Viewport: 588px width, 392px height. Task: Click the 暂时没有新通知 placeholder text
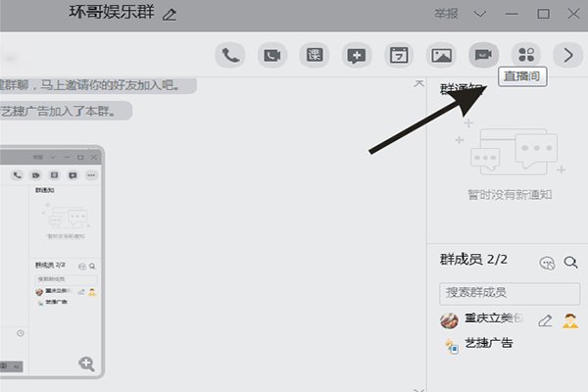click(x=510, y=195)
